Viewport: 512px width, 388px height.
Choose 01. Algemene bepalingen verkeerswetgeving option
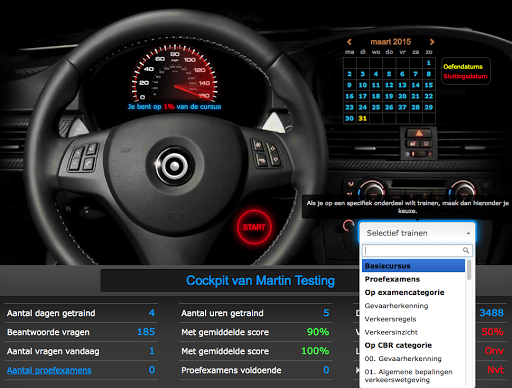[x=413, y=376]
